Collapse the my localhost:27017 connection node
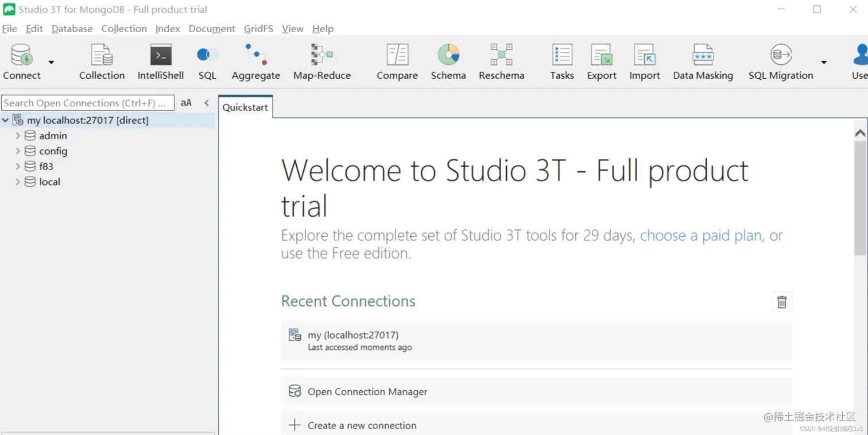868x435 pixels. click(6, 120)
